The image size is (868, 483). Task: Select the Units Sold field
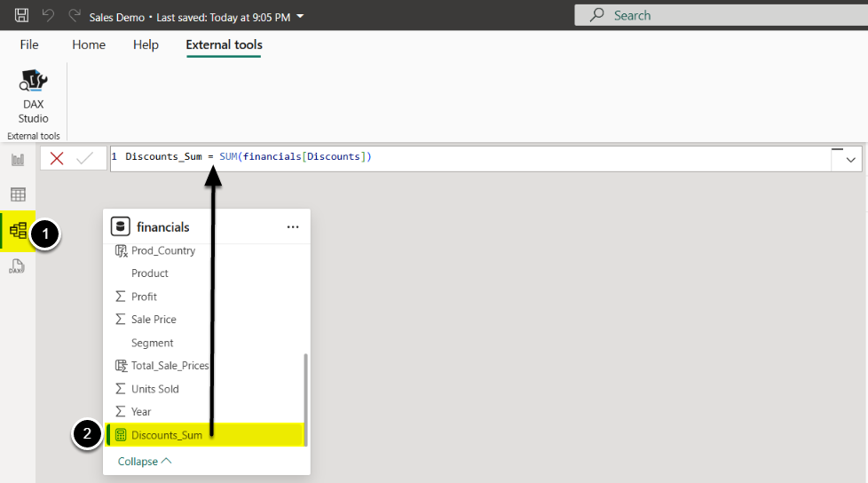[155, 389]
